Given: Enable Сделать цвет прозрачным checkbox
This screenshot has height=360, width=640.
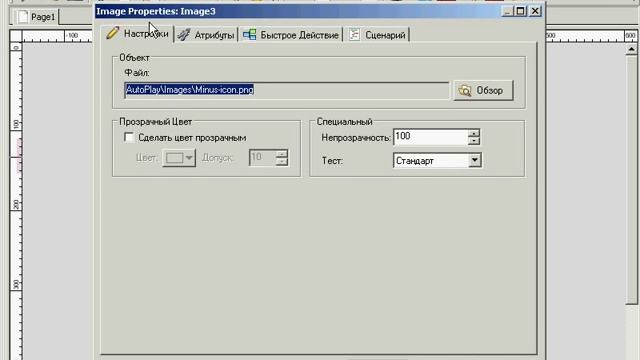Looking at the screenshot, I should (x=129, y=138).
